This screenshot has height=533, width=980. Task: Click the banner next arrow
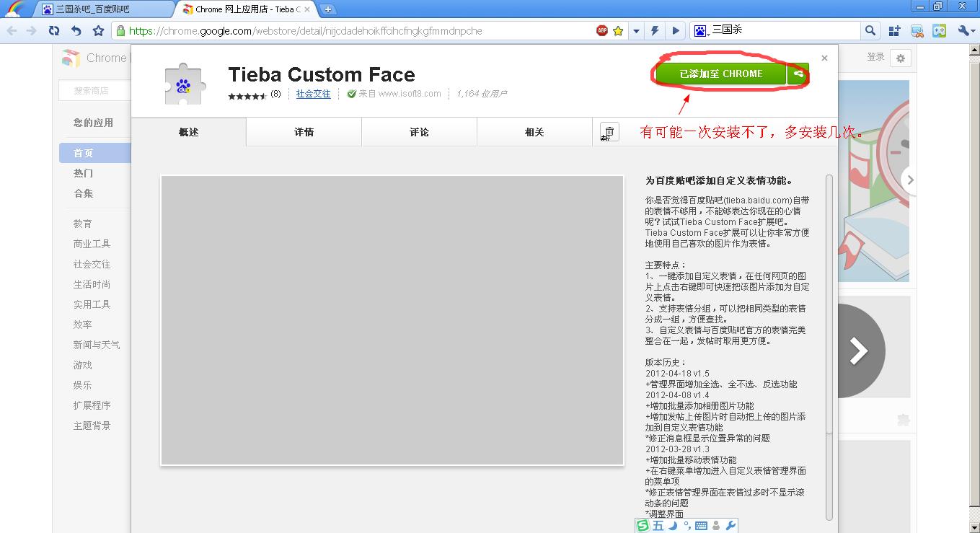[910, 180]
